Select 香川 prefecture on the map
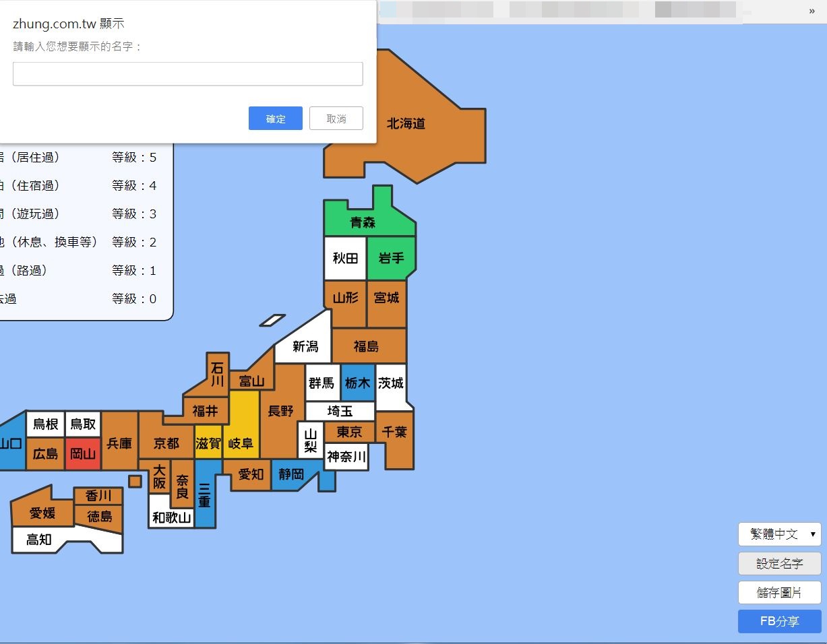Screen dimensions: 827x644 point(98,496)
